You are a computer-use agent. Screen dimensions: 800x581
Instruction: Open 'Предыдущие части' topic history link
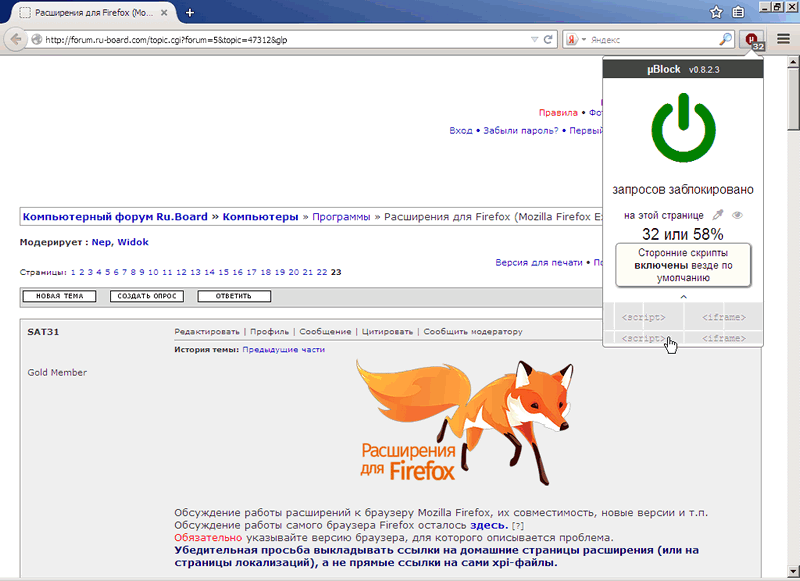click(284, 350)
